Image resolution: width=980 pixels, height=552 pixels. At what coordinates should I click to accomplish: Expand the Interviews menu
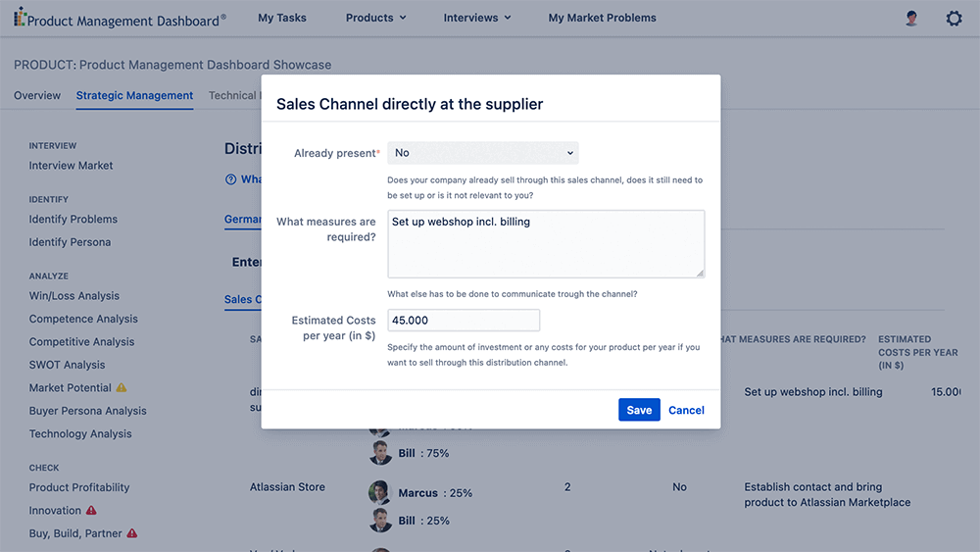click(477, 18)
